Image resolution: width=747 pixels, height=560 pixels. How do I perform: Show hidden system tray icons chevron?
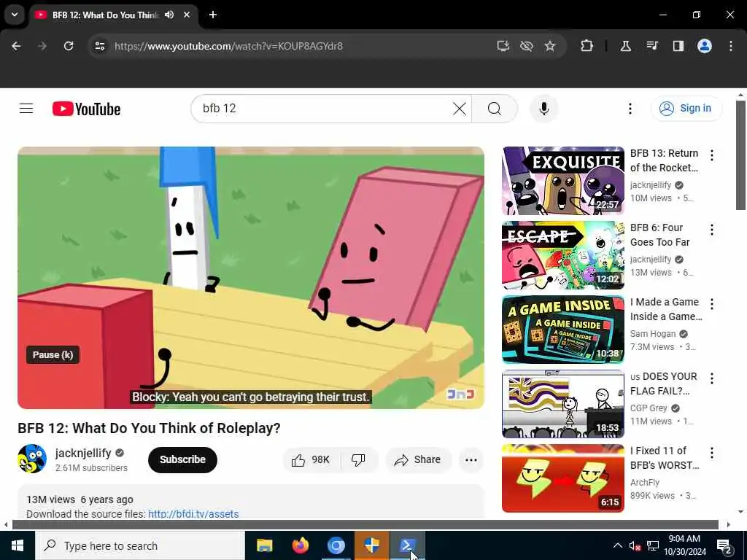617,545
